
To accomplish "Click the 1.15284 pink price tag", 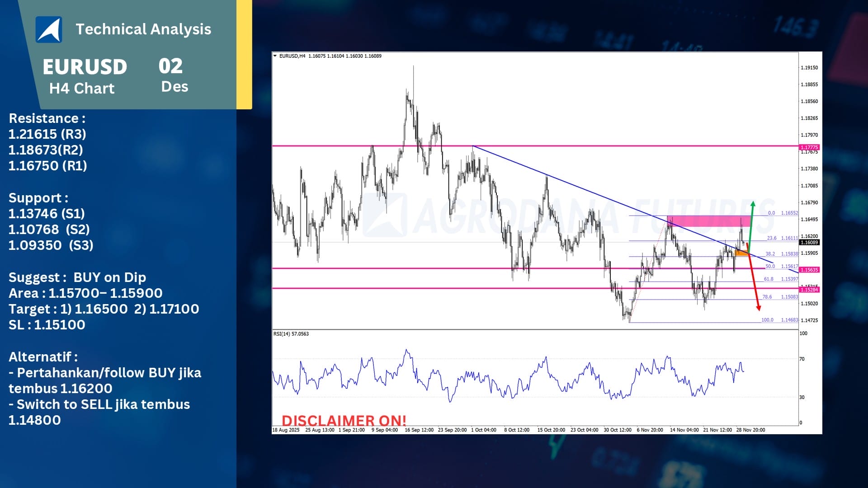I will tap(809, 290).
